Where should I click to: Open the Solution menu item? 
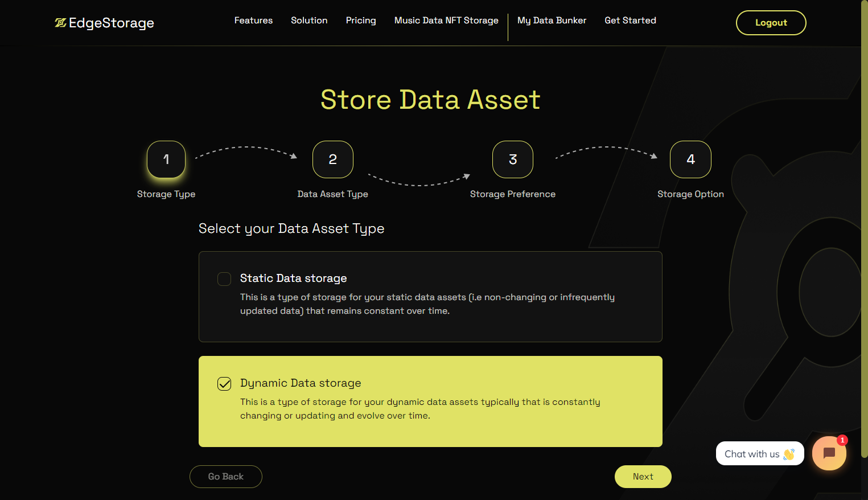309,21
